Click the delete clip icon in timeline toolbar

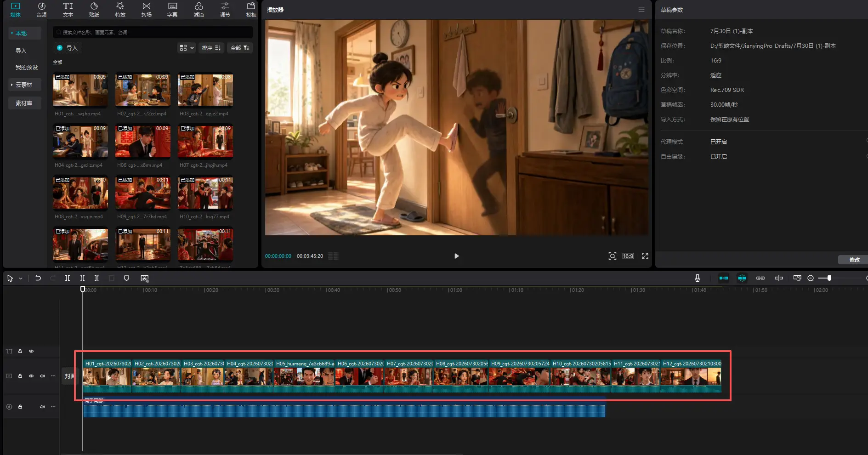112,278
